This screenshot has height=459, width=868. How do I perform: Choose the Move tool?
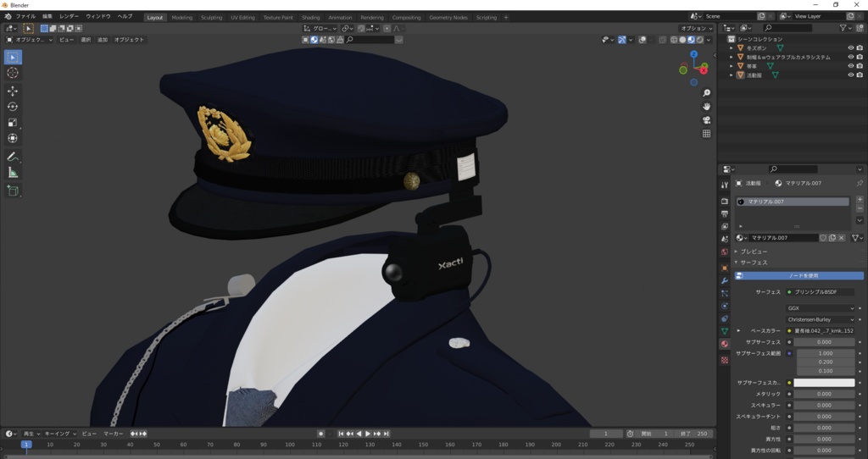coord(13,91)
